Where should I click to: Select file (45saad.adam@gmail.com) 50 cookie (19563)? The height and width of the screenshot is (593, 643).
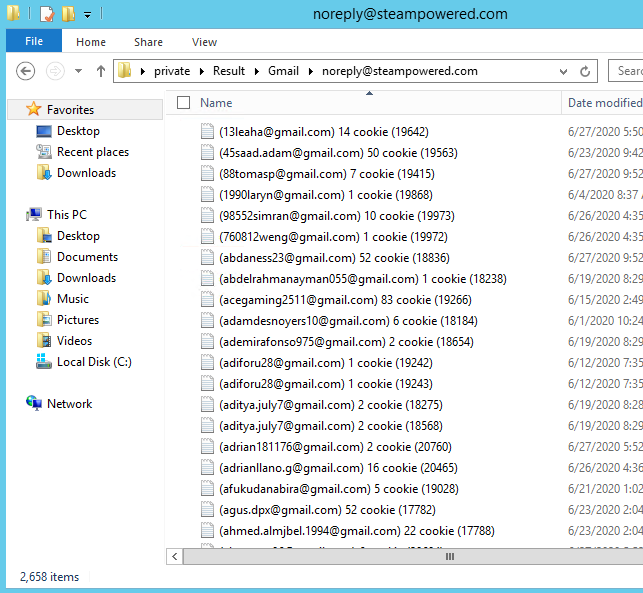coord(338,153)
